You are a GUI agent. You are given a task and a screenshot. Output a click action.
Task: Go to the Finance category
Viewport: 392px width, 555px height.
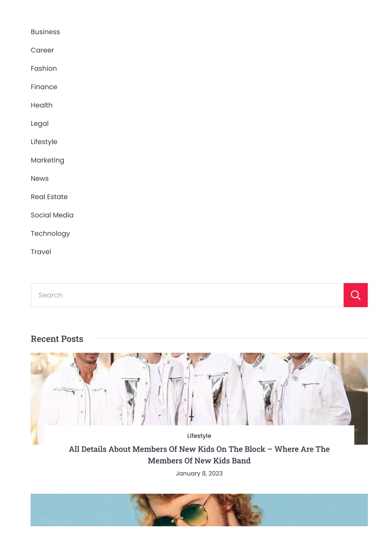[x=44, y=87]
